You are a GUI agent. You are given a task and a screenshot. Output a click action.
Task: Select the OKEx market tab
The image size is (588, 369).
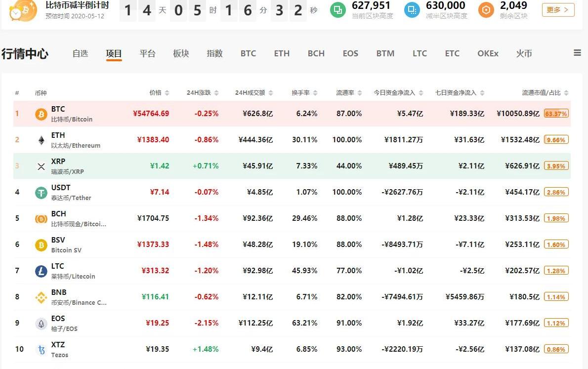coord(488,53)
